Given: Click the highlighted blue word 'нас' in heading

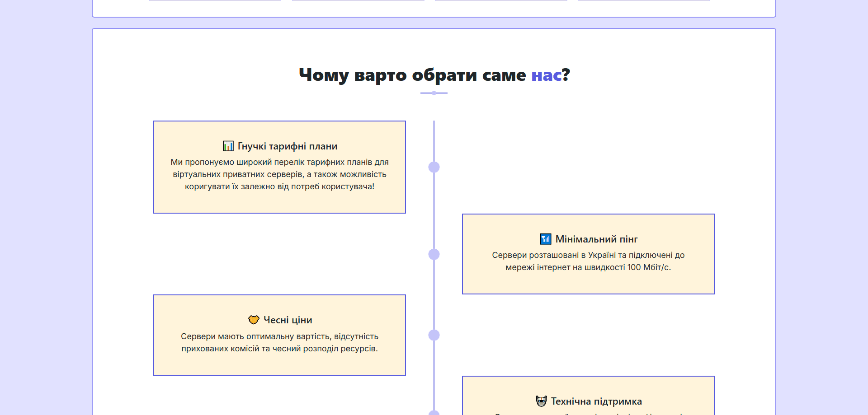Looking at the screenshot, I should (x=546, y=75).
